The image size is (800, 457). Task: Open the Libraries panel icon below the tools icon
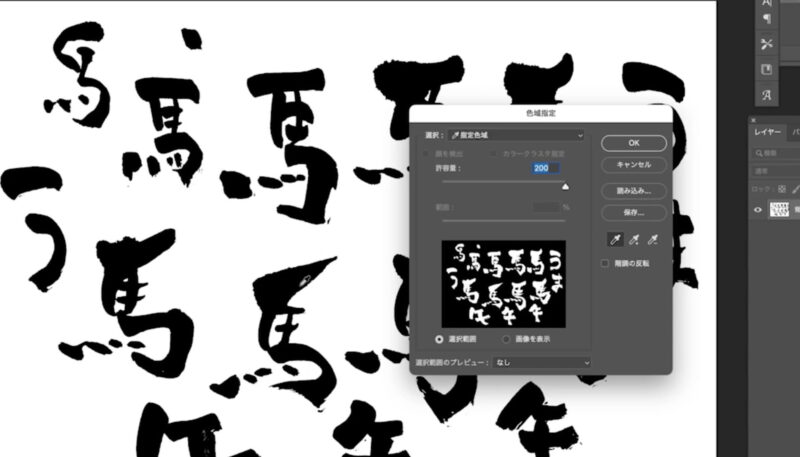tap(766, 69)
